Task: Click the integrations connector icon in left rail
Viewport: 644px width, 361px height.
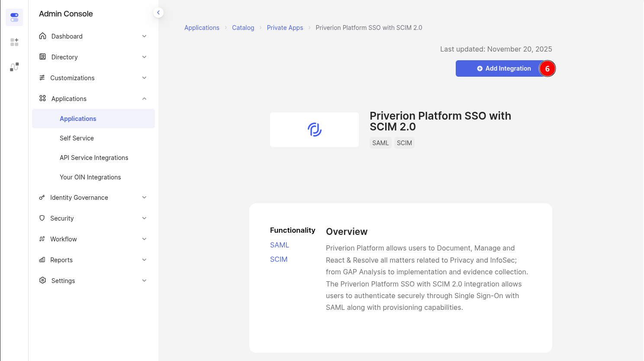Action: [14, 67]
